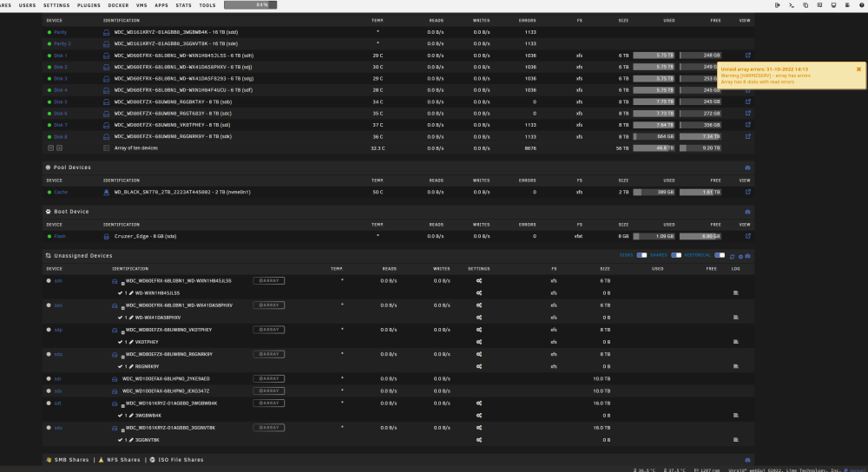
Task: Edit mount name pencil for R6GNRK9Y
Action: point(131,366)
